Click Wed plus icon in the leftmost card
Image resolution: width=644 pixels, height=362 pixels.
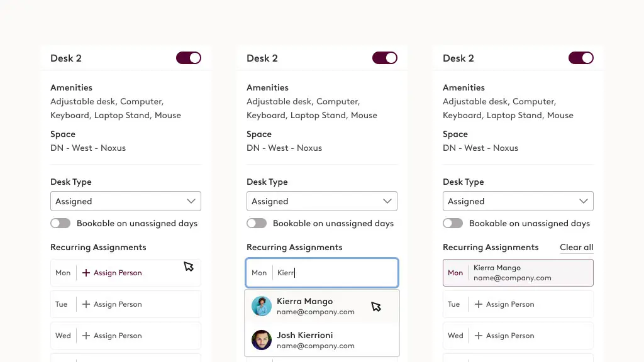tap(86, 336)
